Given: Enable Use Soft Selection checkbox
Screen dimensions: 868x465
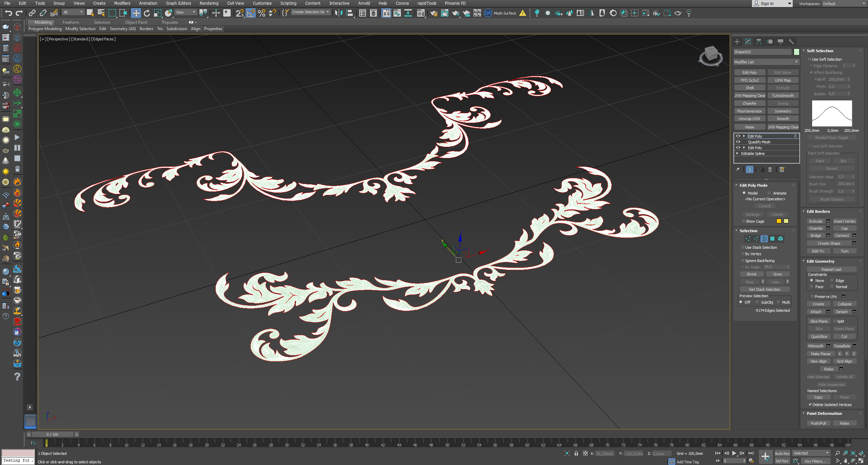Looking at the screenshot, I should [x=810, y=59].
